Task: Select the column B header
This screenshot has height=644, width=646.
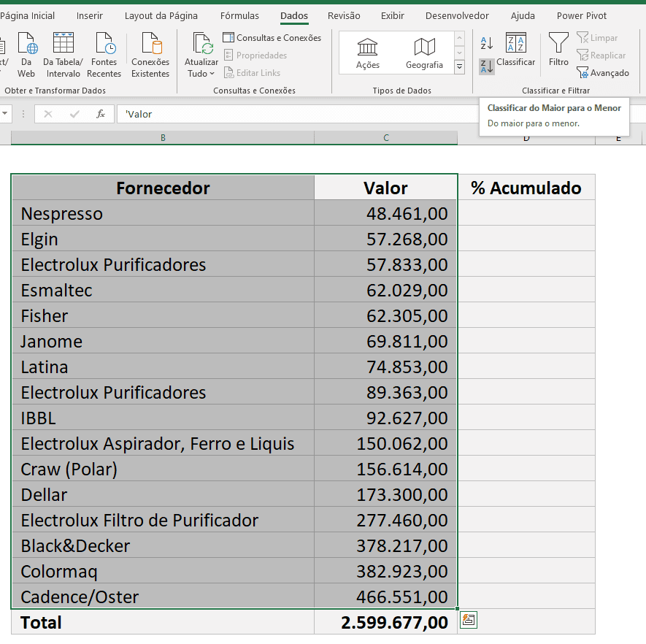Action: click(163, 137)
